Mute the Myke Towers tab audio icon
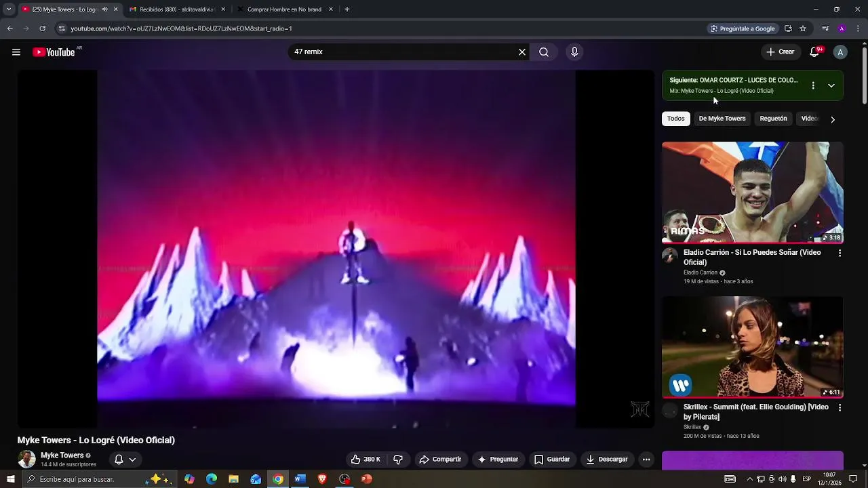868x488 pixels. click(105, 9)
